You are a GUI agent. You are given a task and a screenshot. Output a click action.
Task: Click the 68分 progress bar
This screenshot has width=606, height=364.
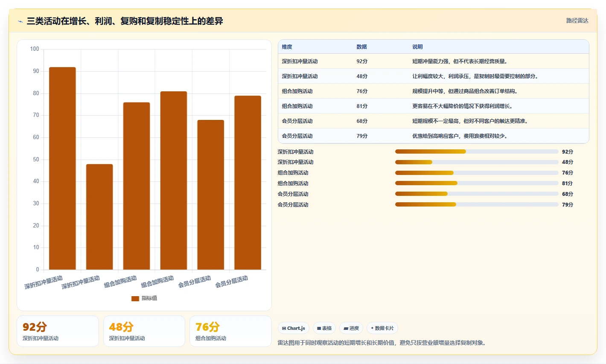click(x=477, y=194)
